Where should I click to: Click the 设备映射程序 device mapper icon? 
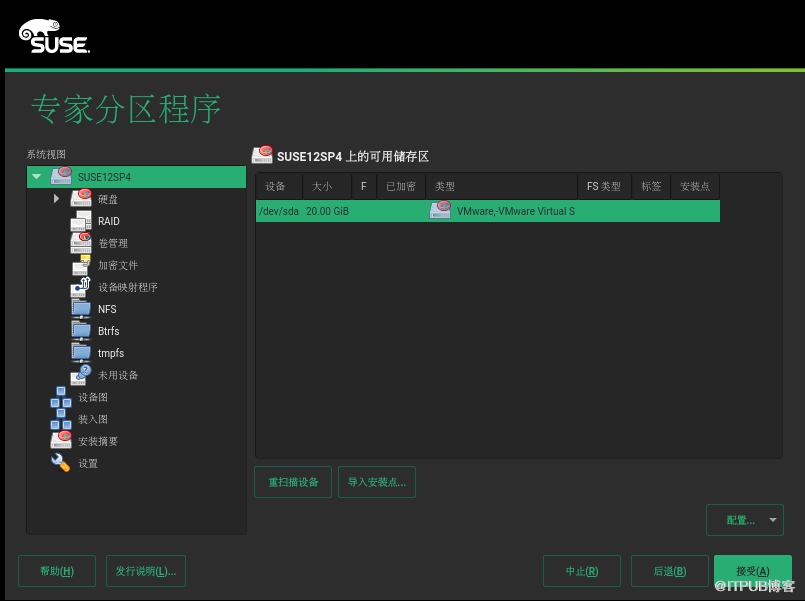pos(81,287)
